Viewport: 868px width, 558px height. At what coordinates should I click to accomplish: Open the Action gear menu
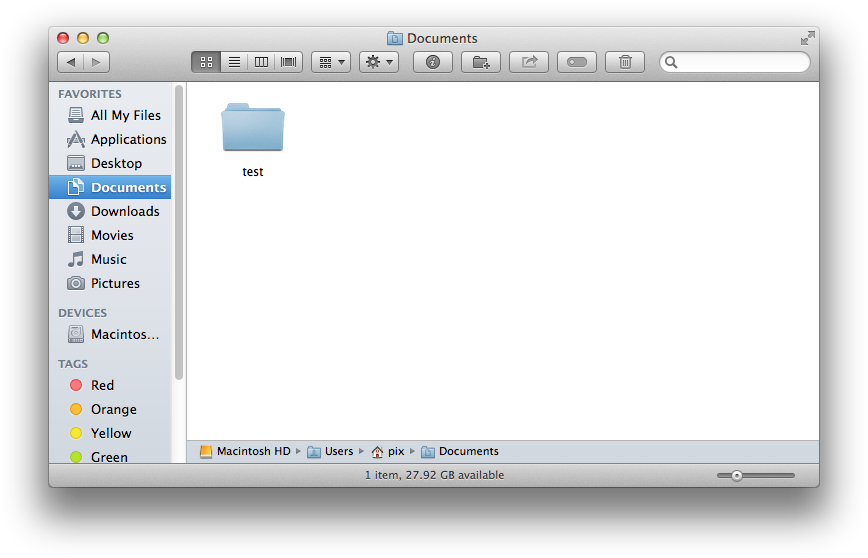click(379, 62)
